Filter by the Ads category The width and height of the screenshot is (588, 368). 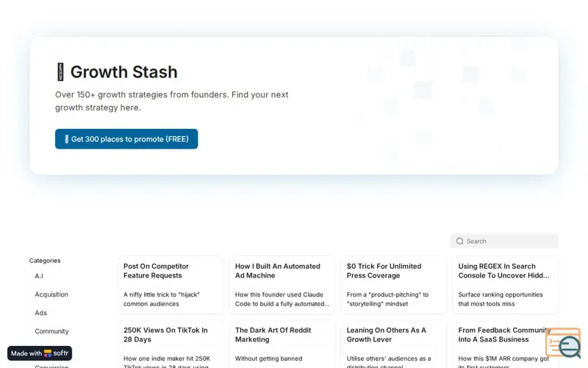coord(41,313)
